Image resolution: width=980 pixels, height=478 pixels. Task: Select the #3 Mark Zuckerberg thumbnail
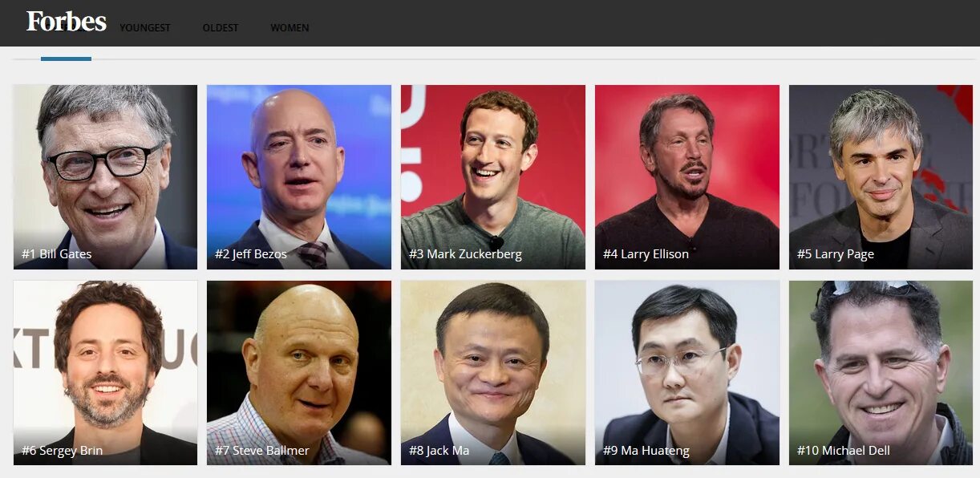click(x=493, y=177)
